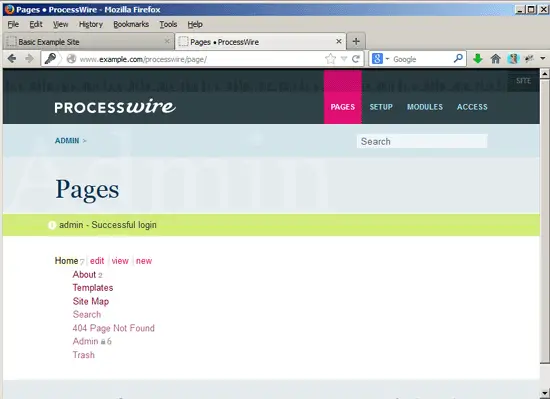The width and height of the screenshot is (550, 399).
Task: Go to browser Home page icon
Action: coord(495,59)
